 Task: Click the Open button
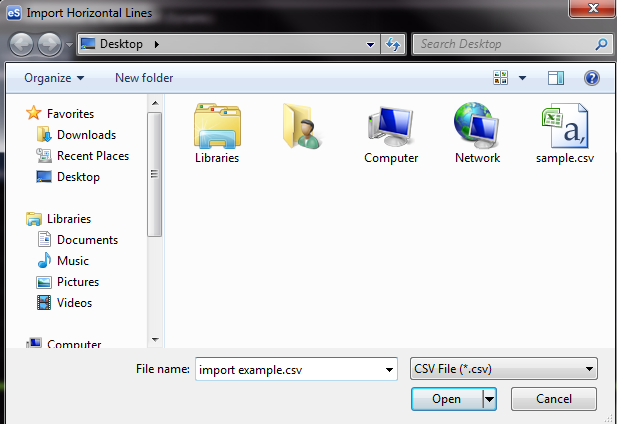[x=447, y=399]
